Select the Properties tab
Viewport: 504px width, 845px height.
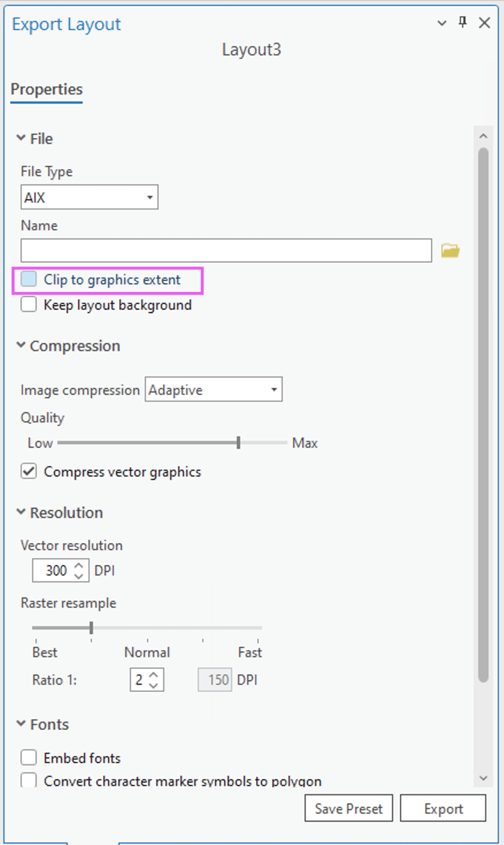[x=46, y=89]
